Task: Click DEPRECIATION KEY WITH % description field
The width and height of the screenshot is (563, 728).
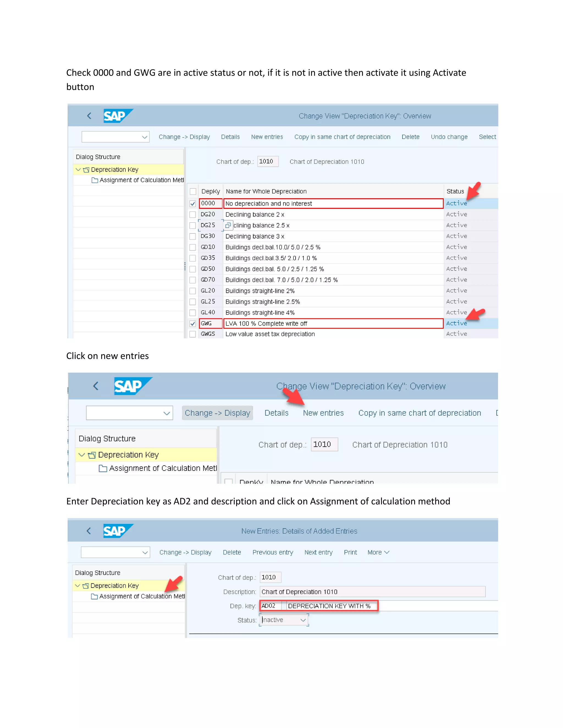Action: [x=332, y=606]
